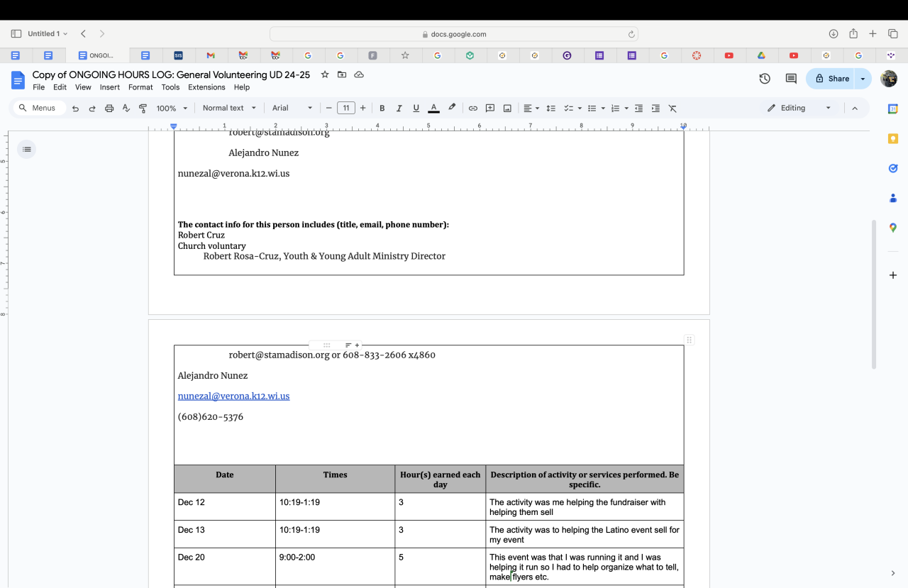
Task: Select the Paint format tool
Action: pos(143,109)
